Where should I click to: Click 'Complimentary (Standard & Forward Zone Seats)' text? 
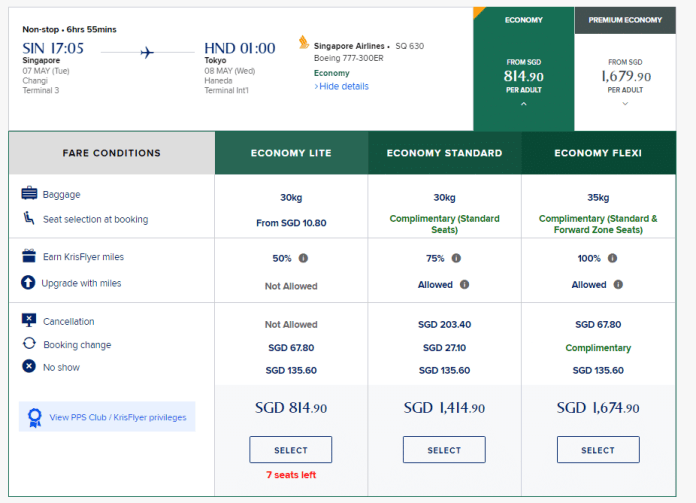click(598, 224)
